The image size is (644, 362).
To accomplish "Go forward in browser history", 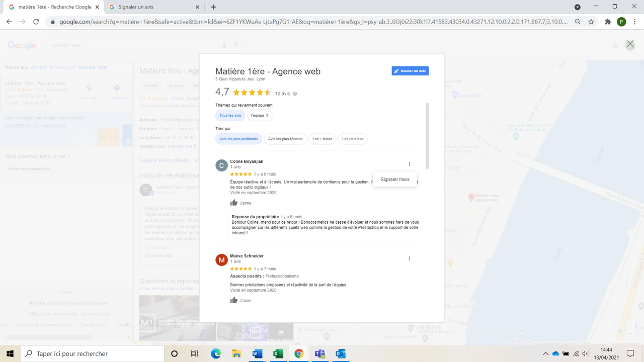I will click(23, 22).
